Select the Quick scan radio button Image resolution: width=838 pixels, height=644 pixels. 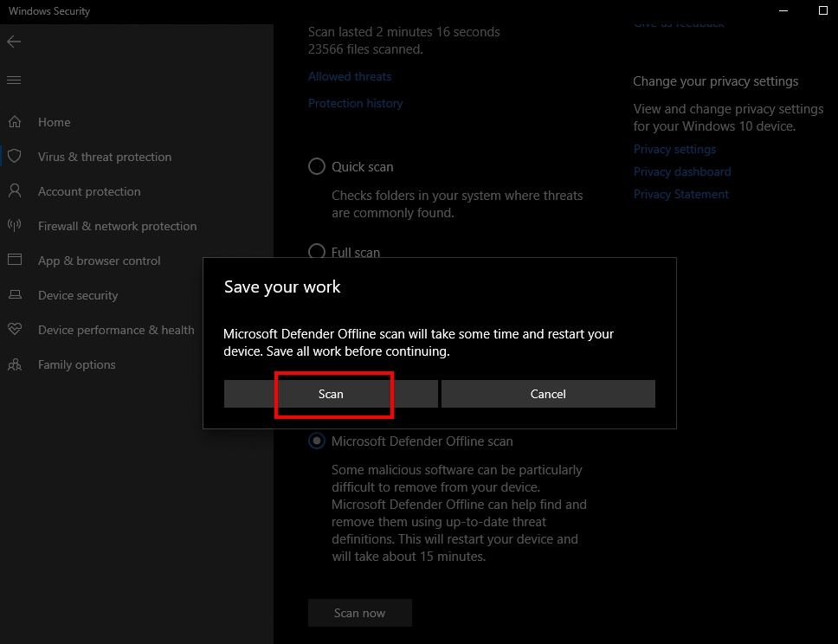click(317, 166)
